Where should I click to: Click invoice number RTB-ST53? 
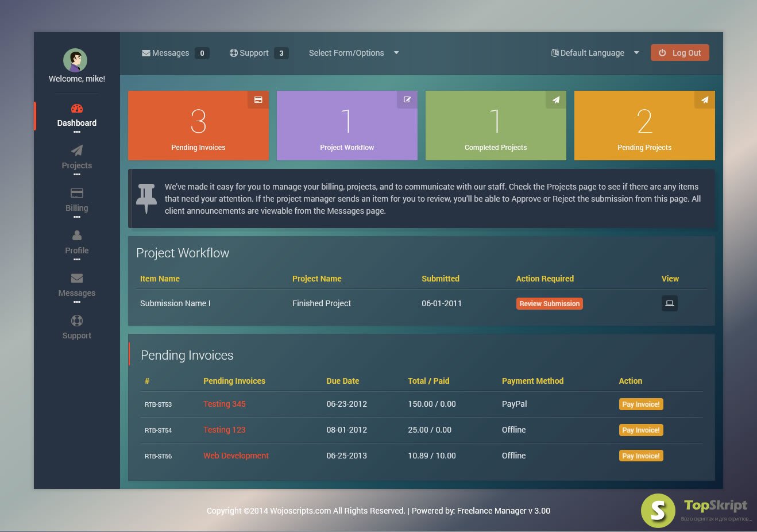click(x=158, y=404)
